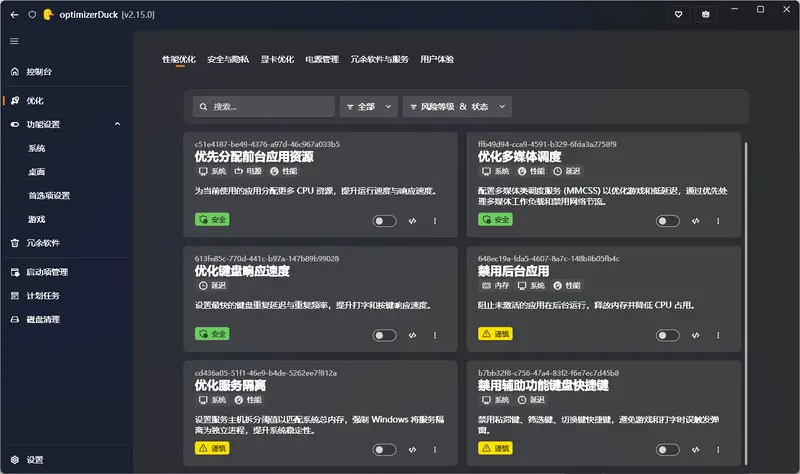Click the optimizerDuck duck logo

click(48, 15)
